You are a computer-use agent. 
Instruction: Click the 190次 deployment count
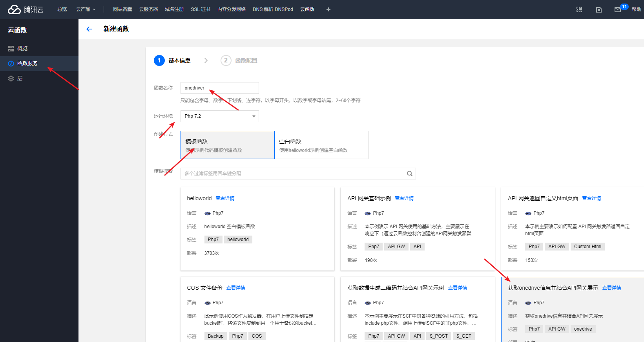coord(371,260)
